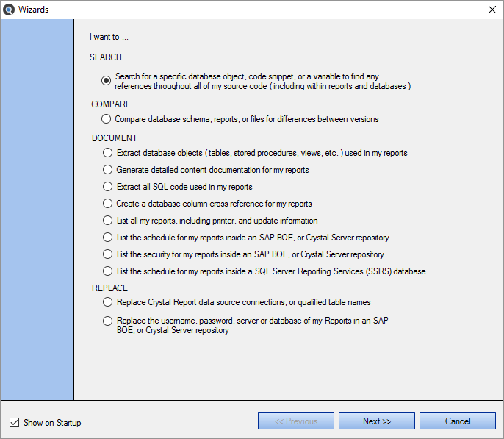The image size is (504, 439).
Task: Click the DOCUMENT section heading
Action: (115, 138)
